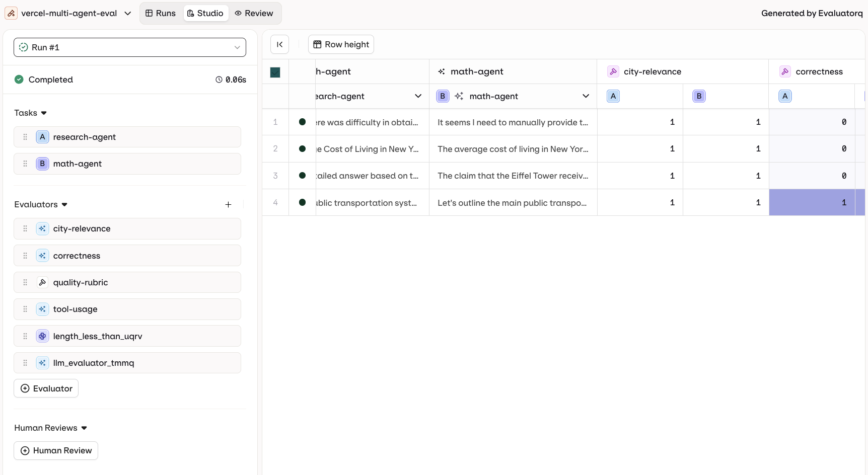Collapse the sidebar using the arrow-to-start icon
This screenshot has width=868, height=475.
(279, 44)
